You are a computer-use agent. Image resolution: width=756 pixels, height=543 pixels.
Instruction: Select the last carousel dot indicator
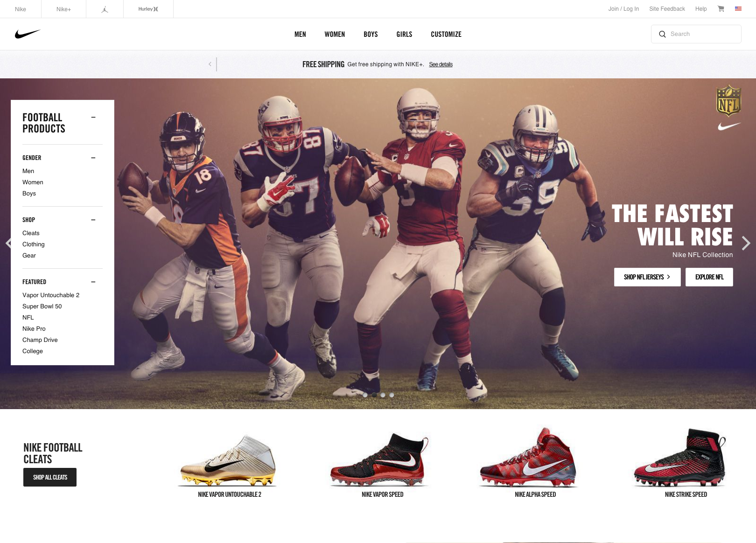[x=392, y=395]
